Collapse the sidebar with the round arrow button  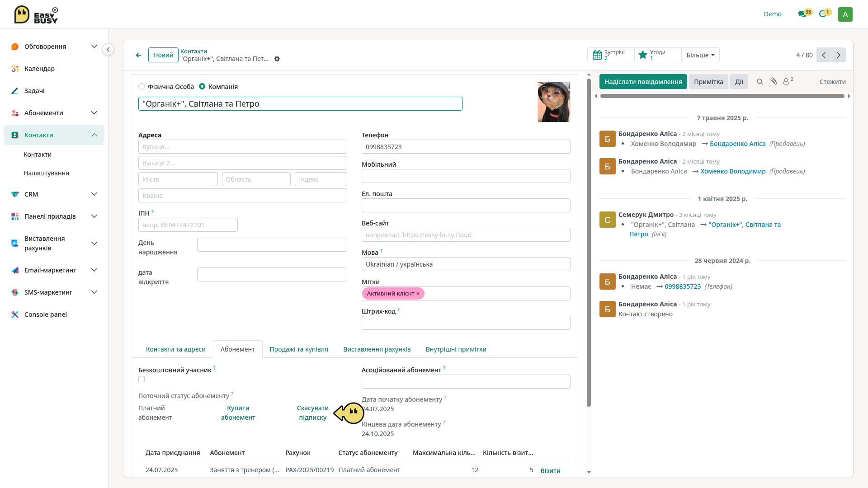[x=108, y=49]
